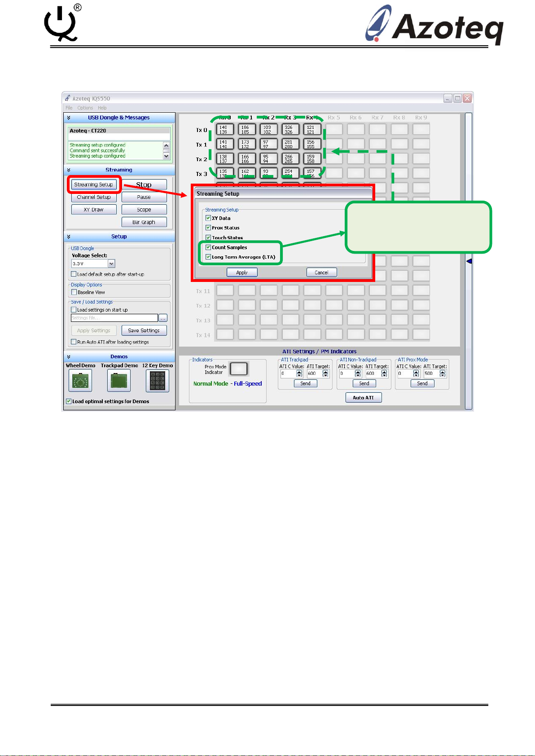Collapse the USB Dongle & Messages section

click(x=69, y=118)
